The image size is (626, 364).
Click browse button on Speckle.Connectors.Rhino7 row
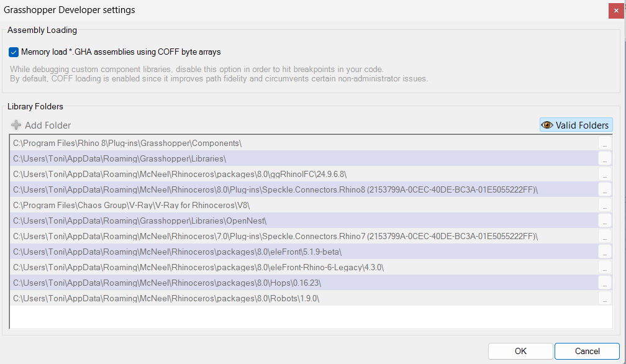(605, 236)
